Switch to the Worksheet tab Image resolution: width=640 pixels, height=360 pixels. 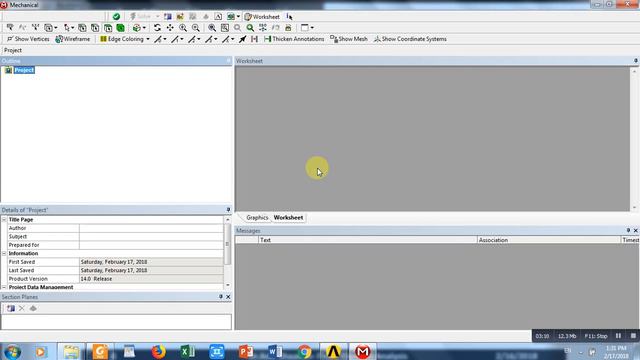tap(288, 218)
